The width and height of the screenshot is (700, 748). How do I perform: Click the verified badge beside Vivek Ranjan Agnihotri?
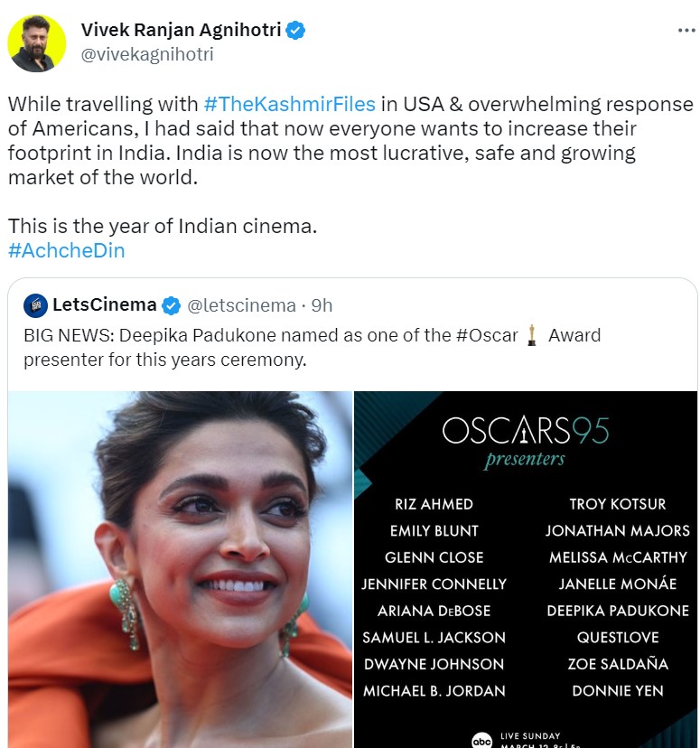[295, 30]
